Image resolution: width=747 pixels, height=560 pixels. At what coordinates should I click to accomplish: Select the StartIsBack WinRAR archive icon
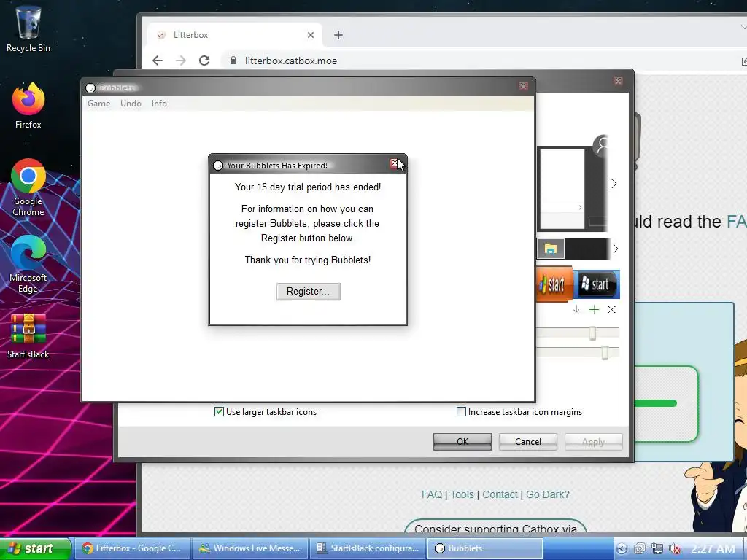28,335
